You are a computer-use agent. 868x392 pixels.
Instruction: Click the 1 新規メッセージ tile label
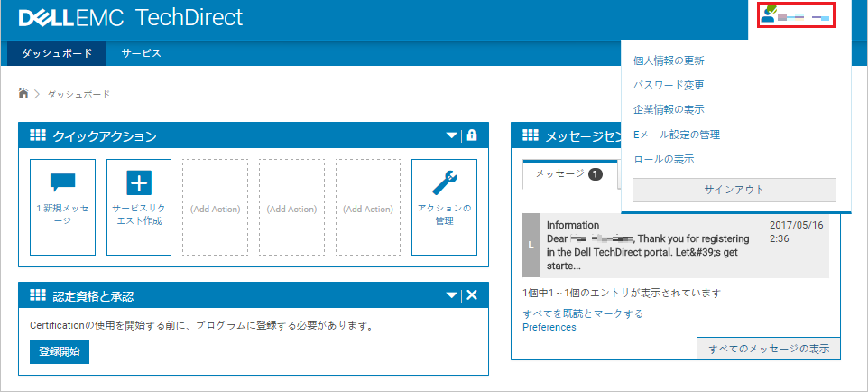[62, 215]
